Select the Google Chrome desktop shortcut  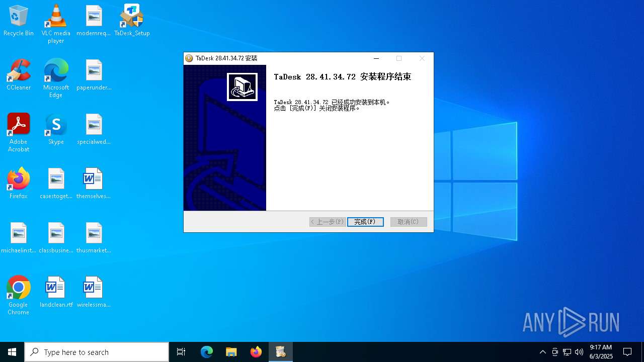19,296
